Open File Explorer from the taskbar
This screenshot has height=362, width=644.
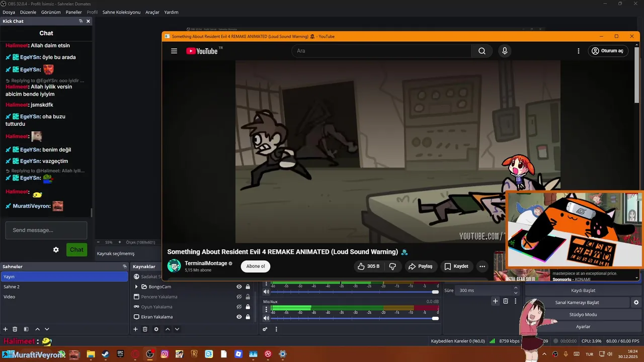(91, 354)
